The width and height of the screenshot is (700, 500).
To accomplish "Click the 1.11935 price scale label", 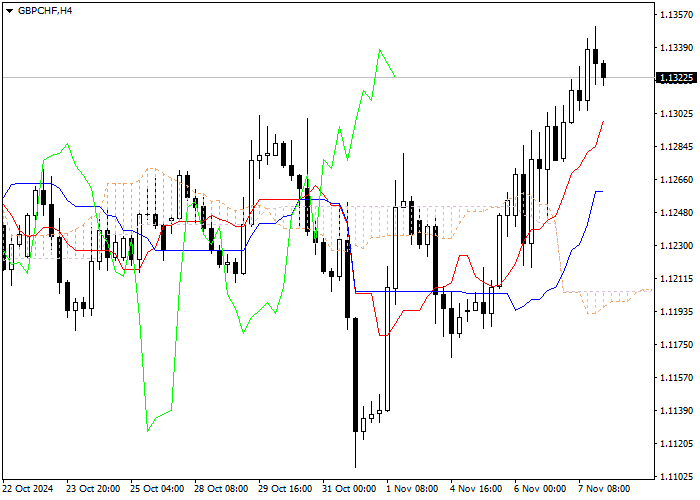I will [x=676, y=312].
